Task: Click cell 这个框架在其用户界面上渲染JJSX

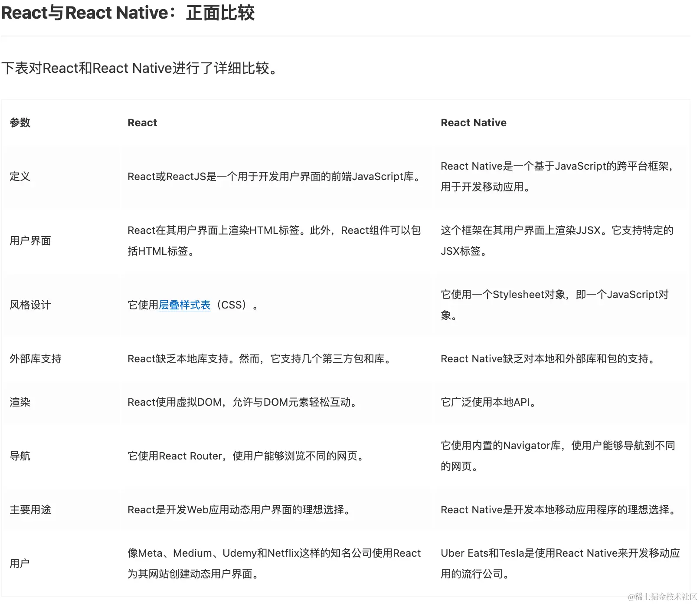Action: pos(558,241)
